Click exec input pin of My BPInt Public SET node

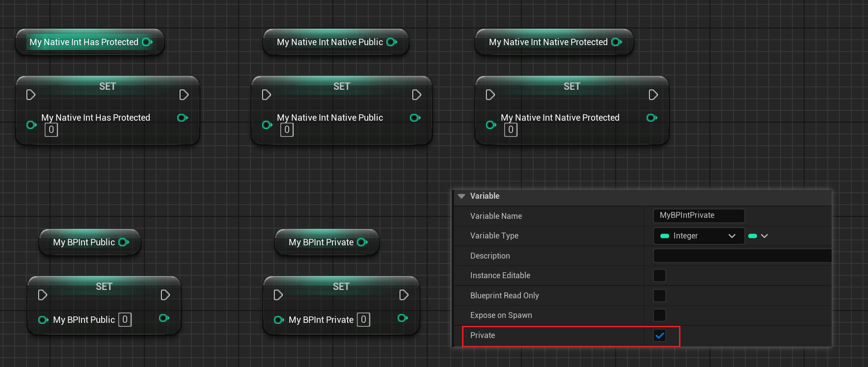(43, 295)
